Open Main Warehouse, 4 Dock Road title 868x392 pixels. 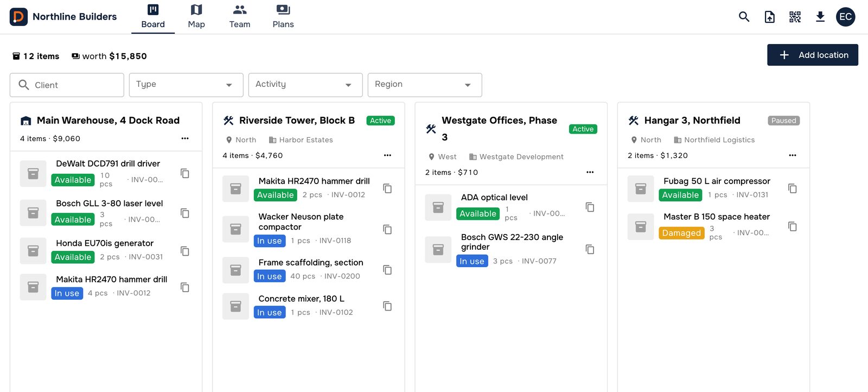(x=108, y=121)
